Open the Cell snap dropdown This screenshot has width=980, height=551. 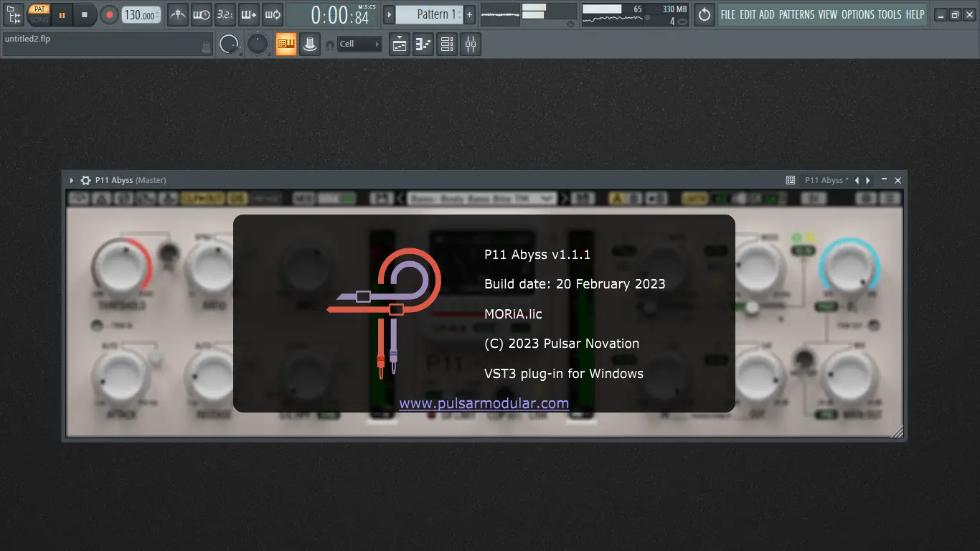click(359, 44)
